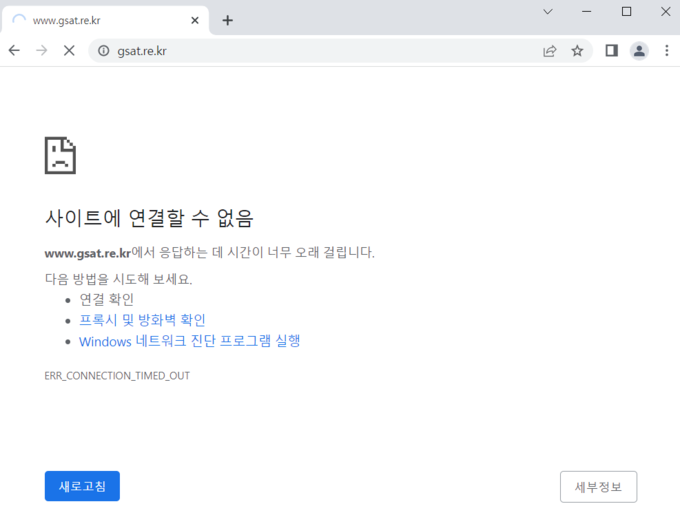Click the ERR_CONNECTION_TIMED_OUT error code

pos(117,375)
